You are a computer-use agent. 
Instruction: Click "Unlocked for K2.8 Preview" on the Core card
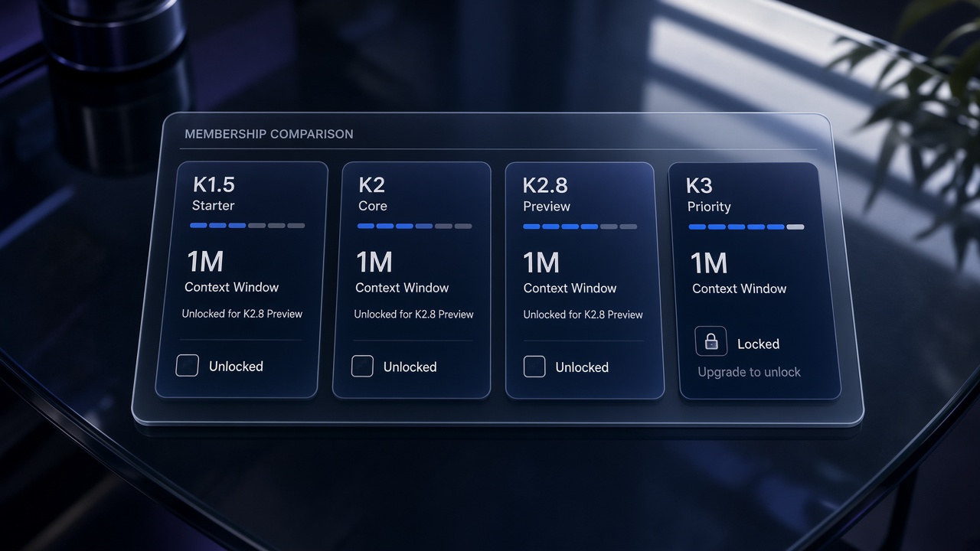click(413, 315)
